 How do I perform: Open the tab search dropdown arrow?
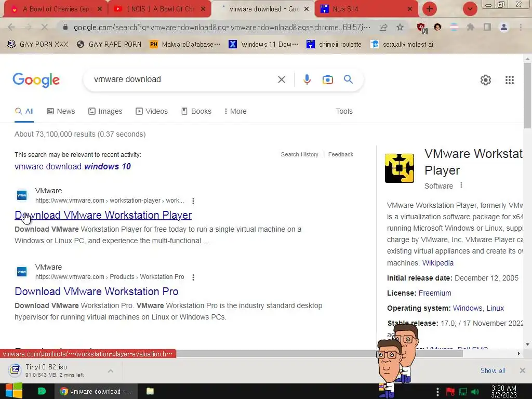[470, 9]
